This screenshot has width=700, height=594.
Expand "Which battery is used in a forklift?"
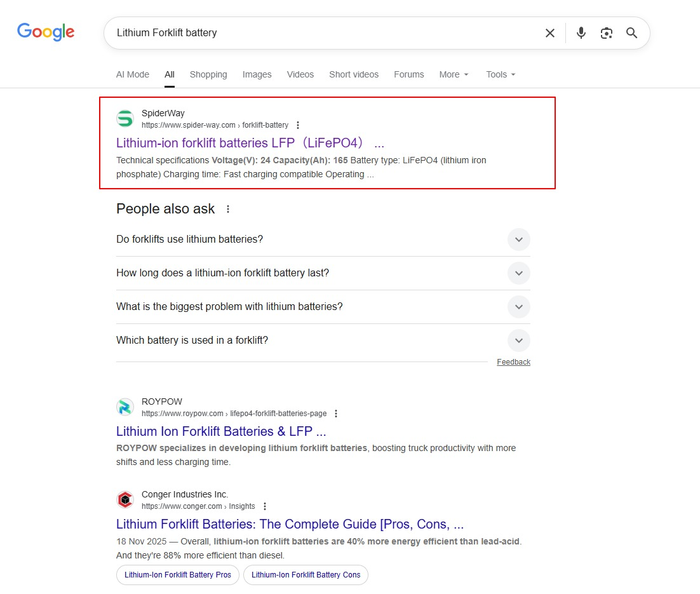click(x=518, y=341)
